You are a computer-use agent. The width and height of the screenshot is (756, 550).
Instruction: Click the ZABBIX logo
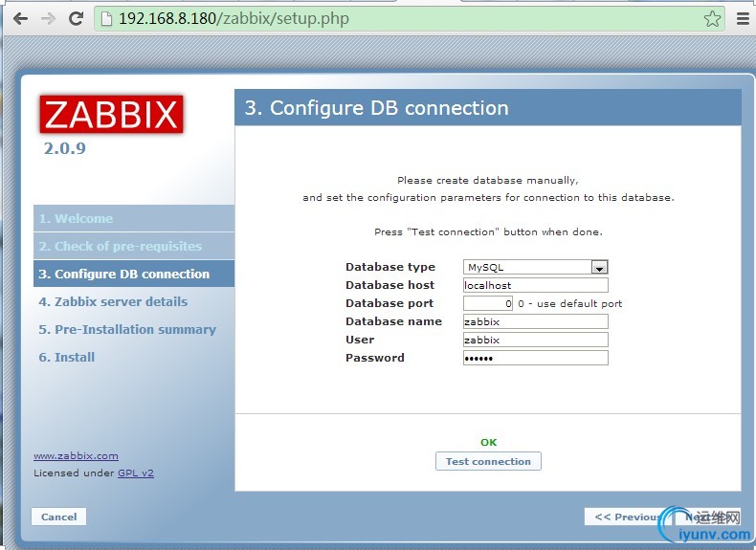click(x=111, y=114)
